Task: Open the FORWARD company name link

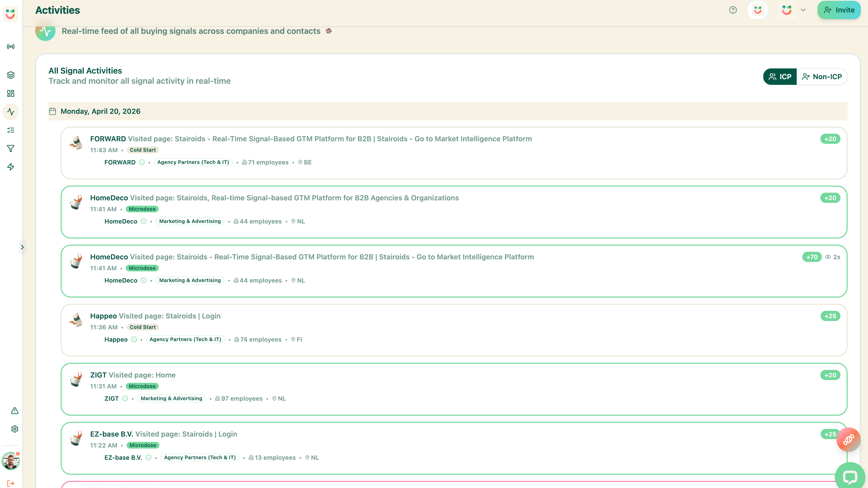Action: 120,162
